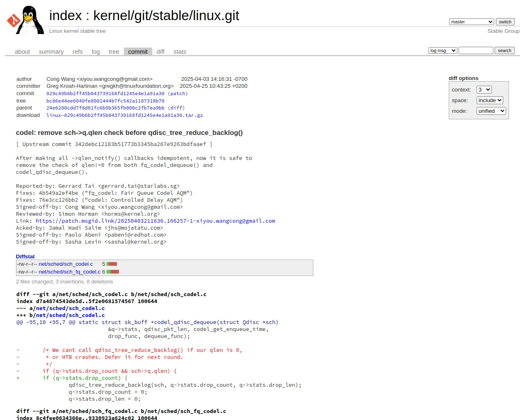
Task: Click the Tux penguin logo
Action: click(25, 20)
